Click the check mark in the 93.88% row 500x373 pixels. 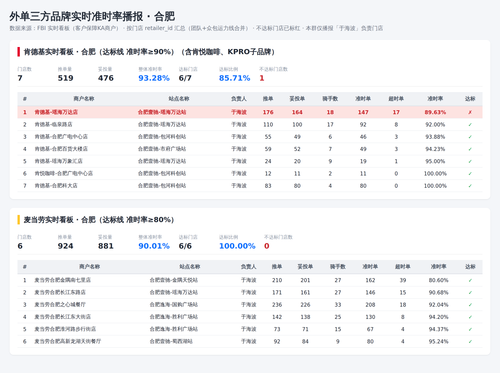click(470, 137)
